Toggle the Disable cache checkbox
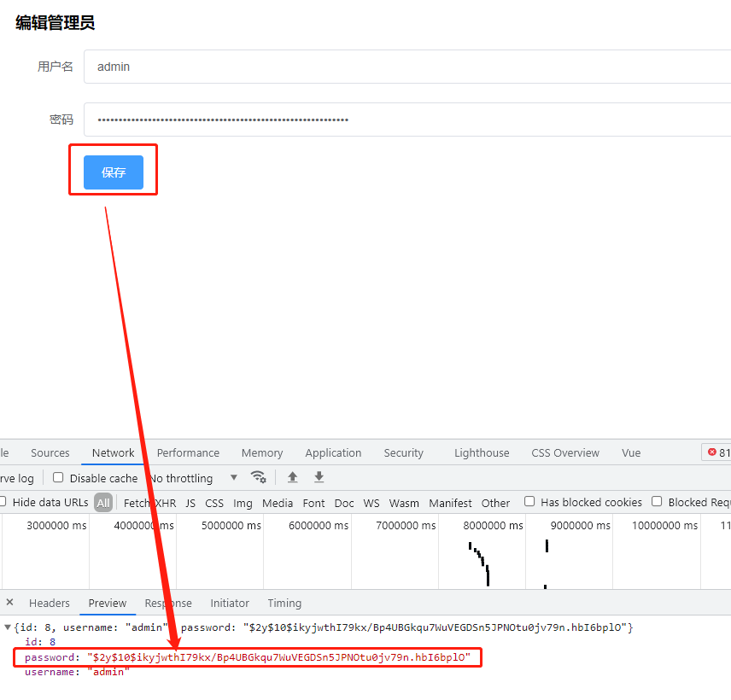 coord(57,478)
